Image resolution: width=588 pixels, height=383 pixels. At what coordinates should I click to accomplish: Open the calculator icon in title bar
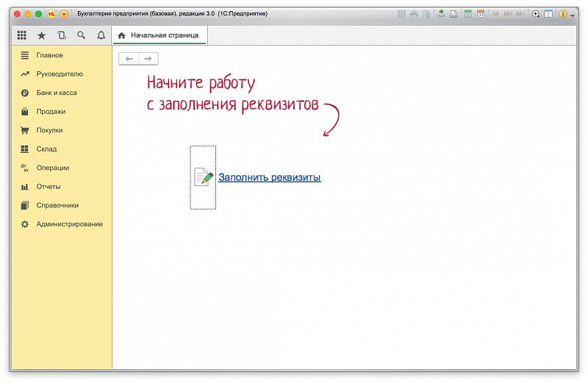pyautogui.click(x=467, y=14)
